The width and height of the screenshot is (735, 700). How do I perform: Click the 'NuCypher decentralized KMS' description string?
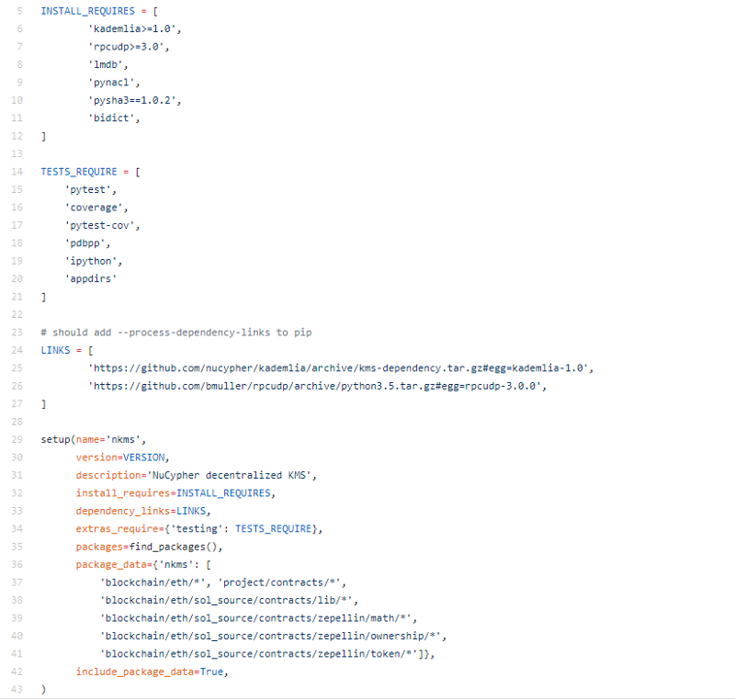(229, 475)
